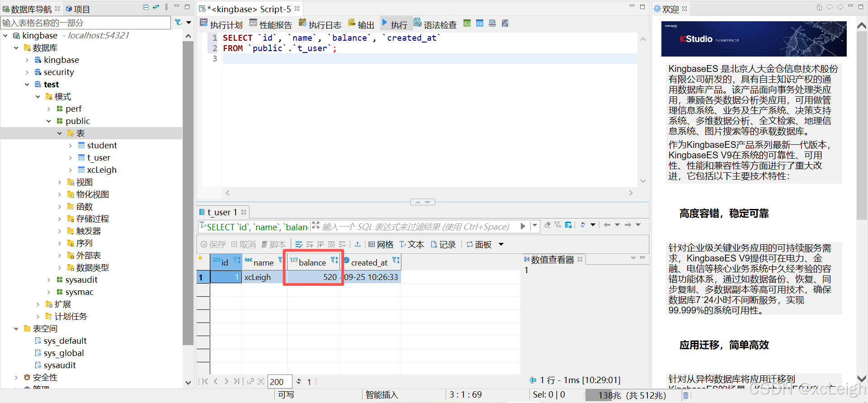Switch result view to 文本 text mode
The width and height of the screenshot is (868, 403).
411,244
